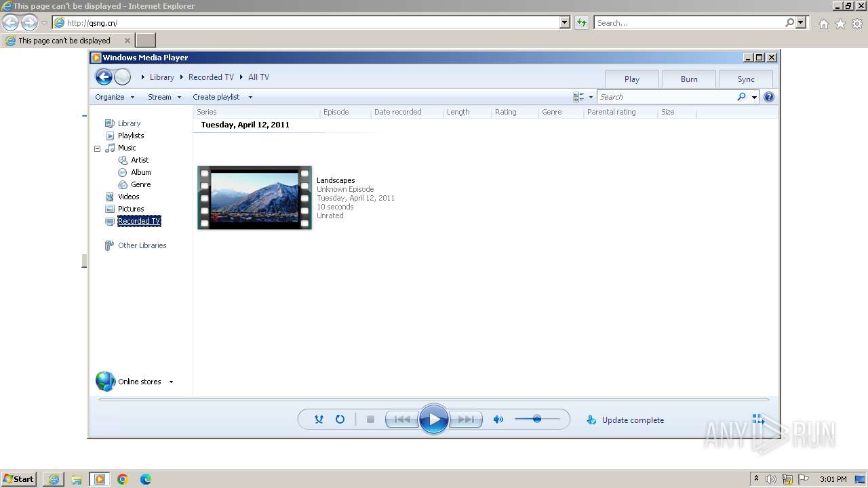Screen dimensions: 868x488
Task: Click the Media Player search field
Action: pos(668,97)
